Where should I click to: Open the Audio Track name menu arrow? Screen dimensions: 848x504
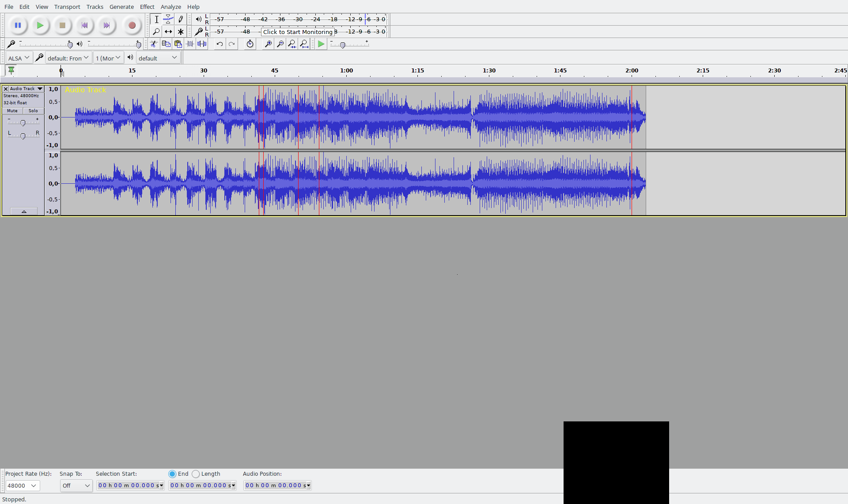coord(40,89)
